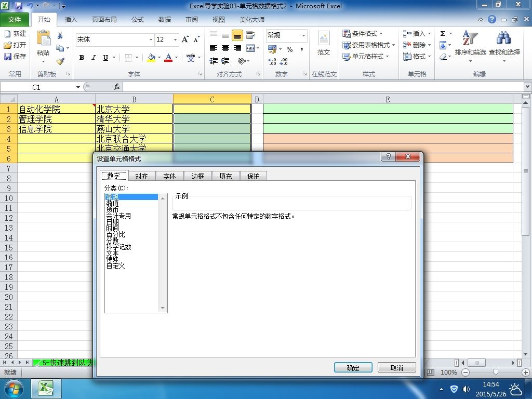The height and width of the screenshot is (399, 532).
Task: Increase indent
Action: [225, 61]
